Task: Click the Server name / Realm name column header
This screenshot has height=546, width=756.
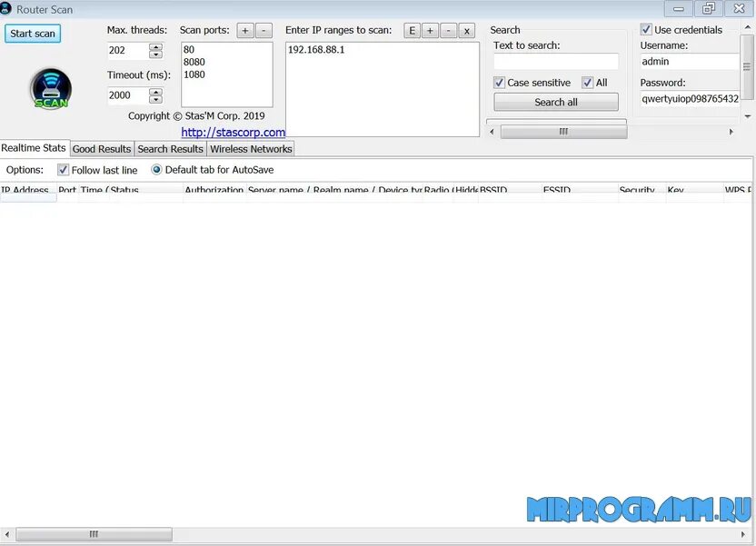Action: (x=334, y=188)
